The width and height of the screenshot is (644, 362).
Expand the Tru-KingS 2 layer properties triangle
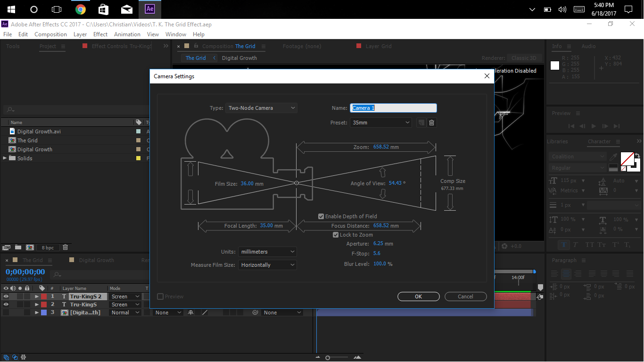[37, 296]
